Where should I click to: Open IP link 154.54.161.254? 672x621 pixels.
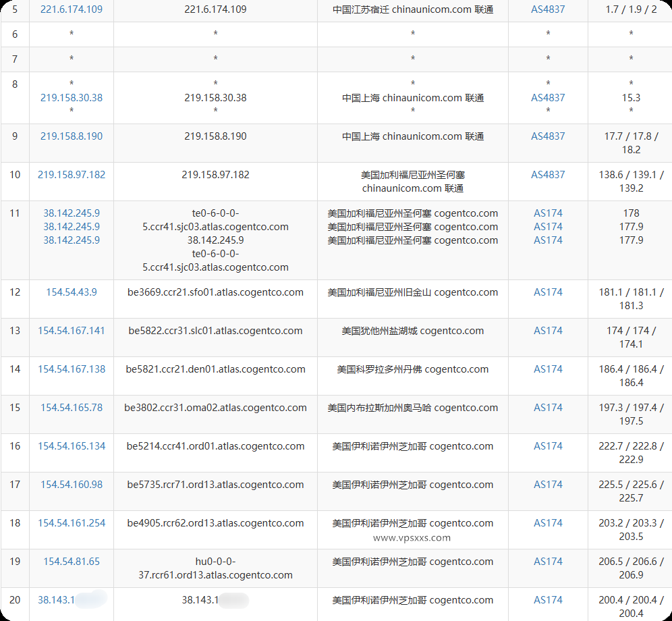click(71, 523)
